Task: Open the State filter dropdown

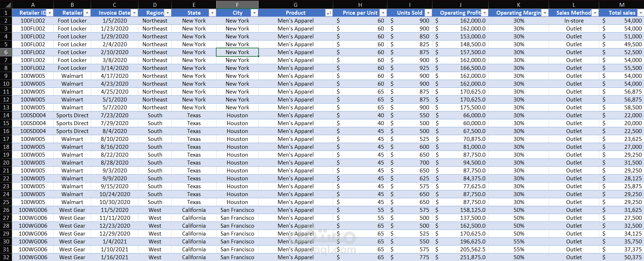Action: click(212, 13)
